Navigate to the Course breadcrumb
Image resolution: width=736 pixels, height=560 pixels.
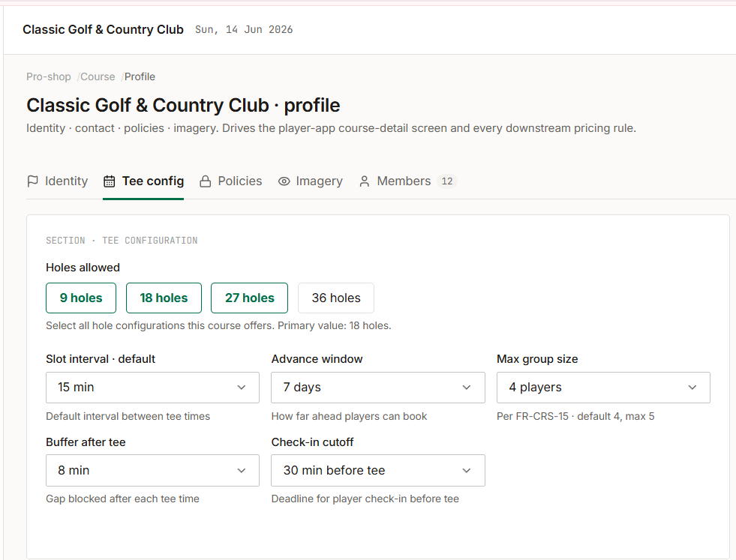tap(98, 77)
